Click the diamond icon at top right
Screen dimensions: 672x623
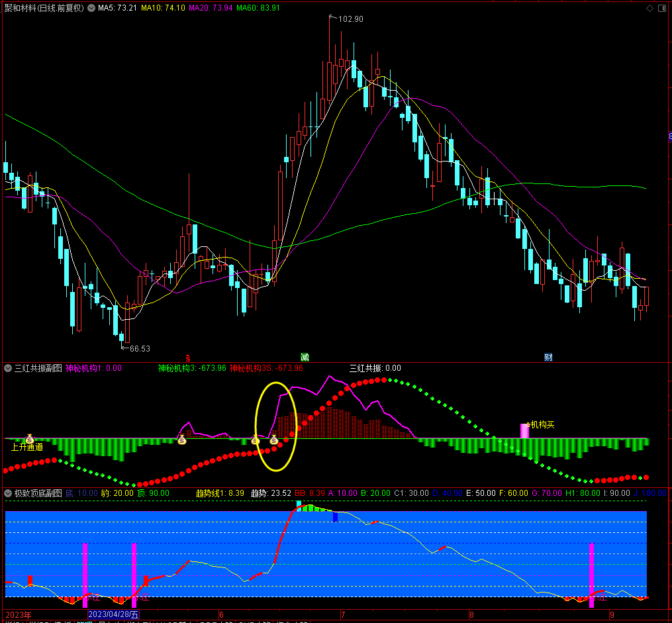(x=649, y=8)
